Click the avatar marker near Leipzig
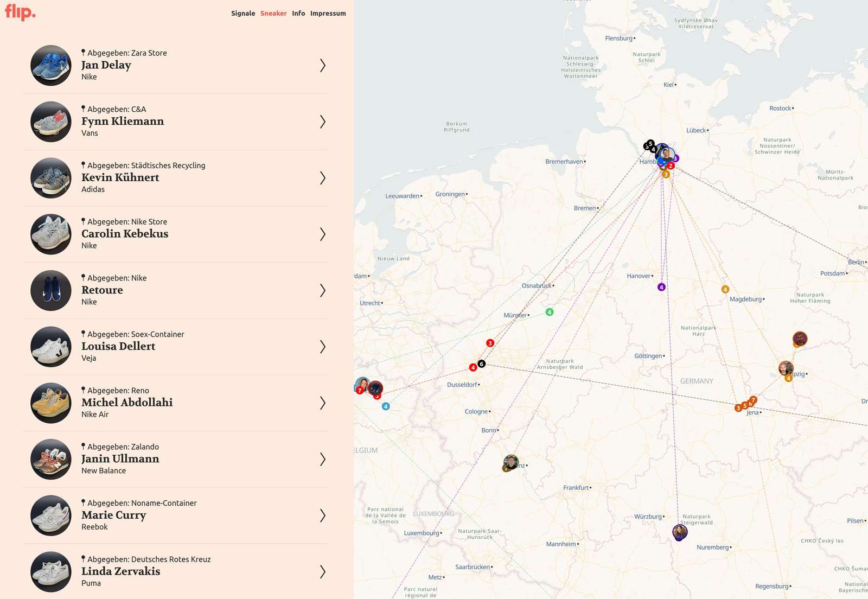Image resolution: width=868 pixels, height=599 pixels. (786, 368)
